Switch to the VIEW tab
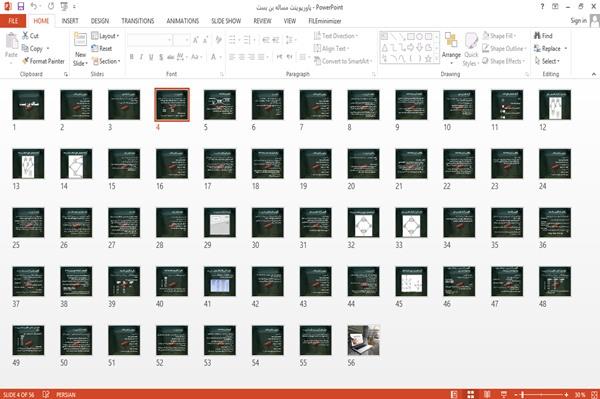The width and height of the screenshot is (600, 399). click(290, 21)
